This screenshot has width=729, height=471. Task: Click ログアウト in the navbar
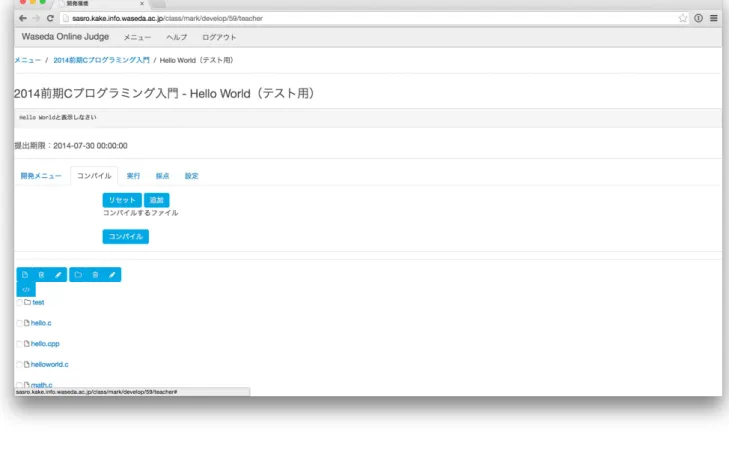click(x=219, y=37)
